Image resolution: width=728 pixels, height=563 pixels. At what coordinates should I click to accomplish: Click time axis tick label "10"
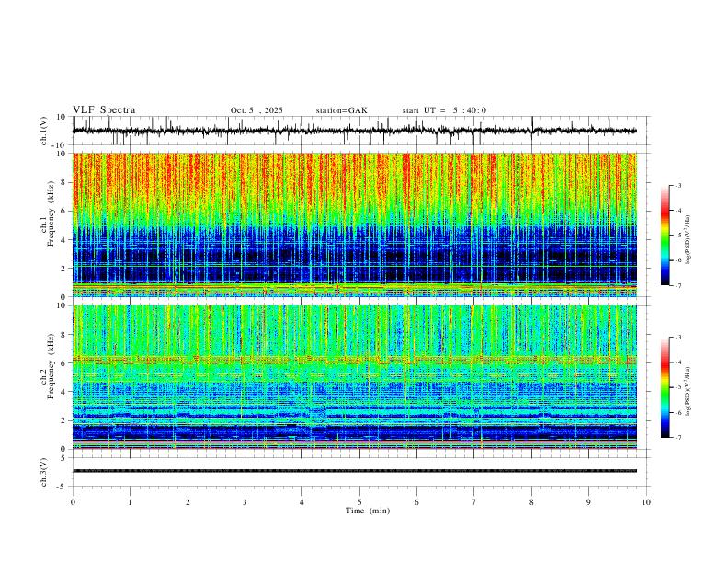click(646, 502)
